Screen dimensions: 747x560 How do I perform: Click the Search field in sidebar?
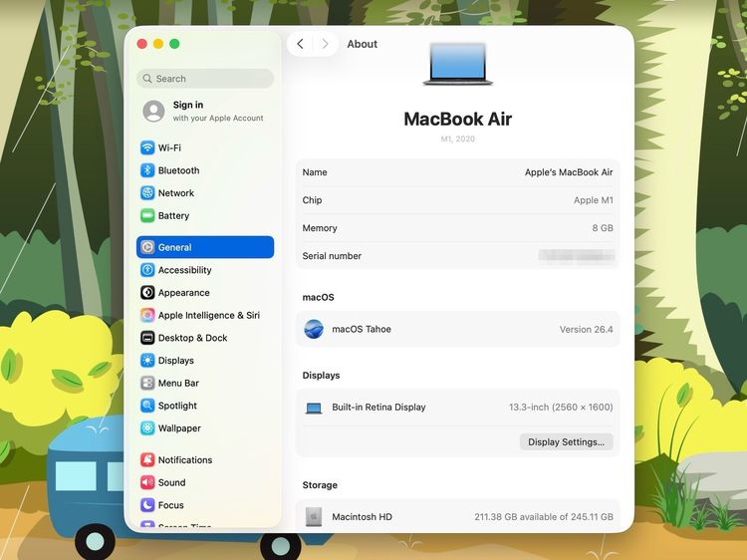[205, 79]
